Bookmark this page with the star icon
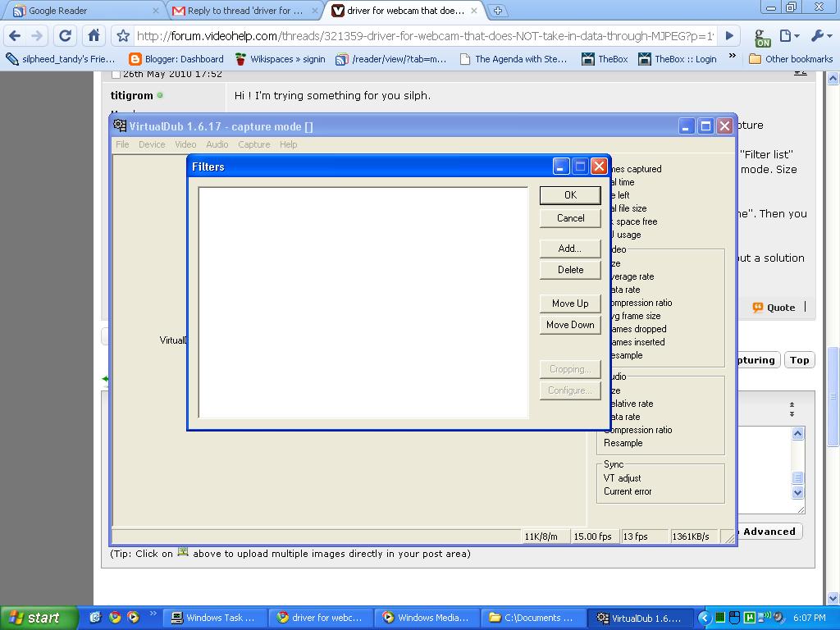Viewport: 840px width, 630px height. [123, 36]
